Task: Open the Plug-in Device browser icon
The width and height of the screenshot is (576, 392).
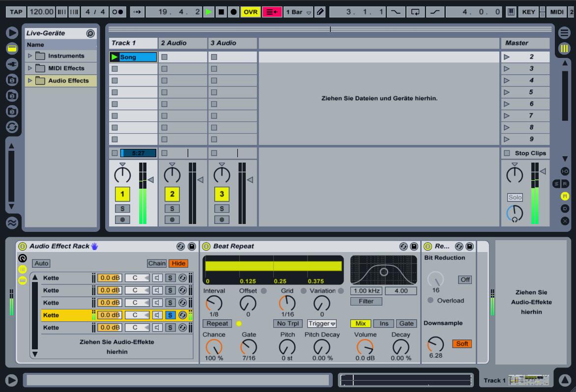Action: click(x=12, y=64)
